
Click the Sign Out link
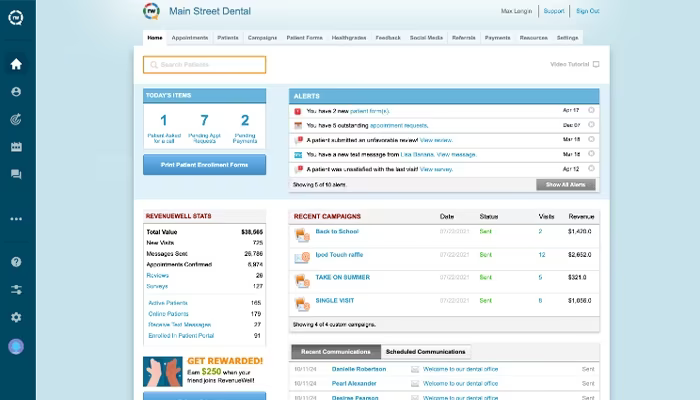click(x=588, y=11)
